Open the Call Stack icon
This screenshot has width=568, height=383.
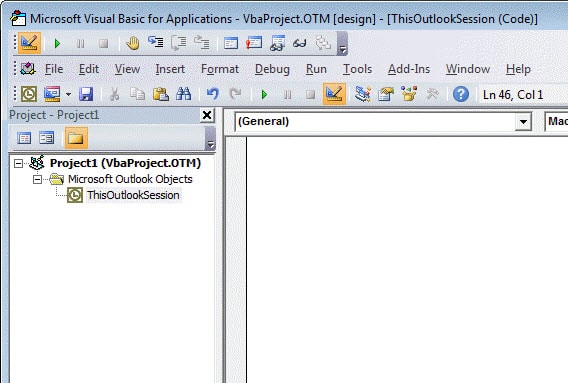pyautogui.click(x=323, y=43)
